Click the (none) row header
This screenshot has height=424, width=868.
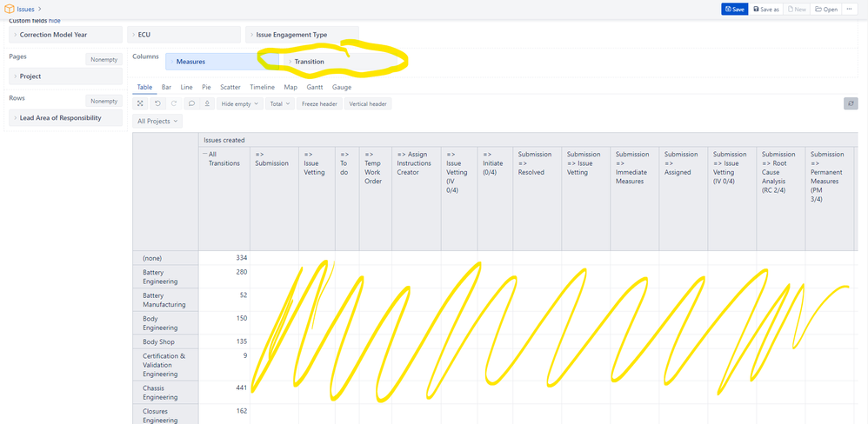tap(165, 258)
